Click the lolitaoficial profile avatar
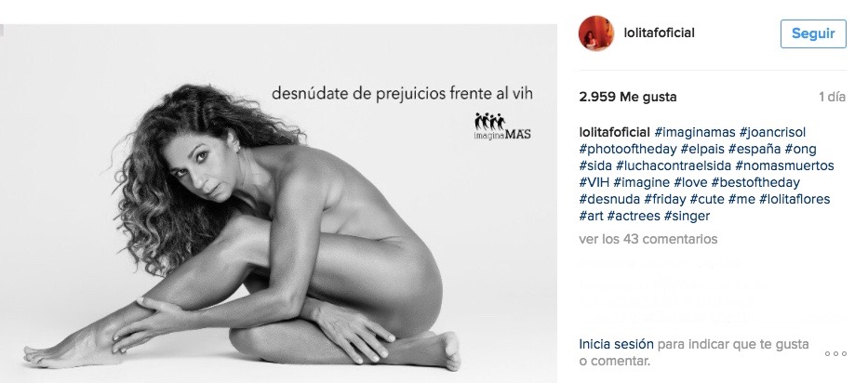Image resolution: width=868 pixels, height=383 pixels. [x=596, y=33]
